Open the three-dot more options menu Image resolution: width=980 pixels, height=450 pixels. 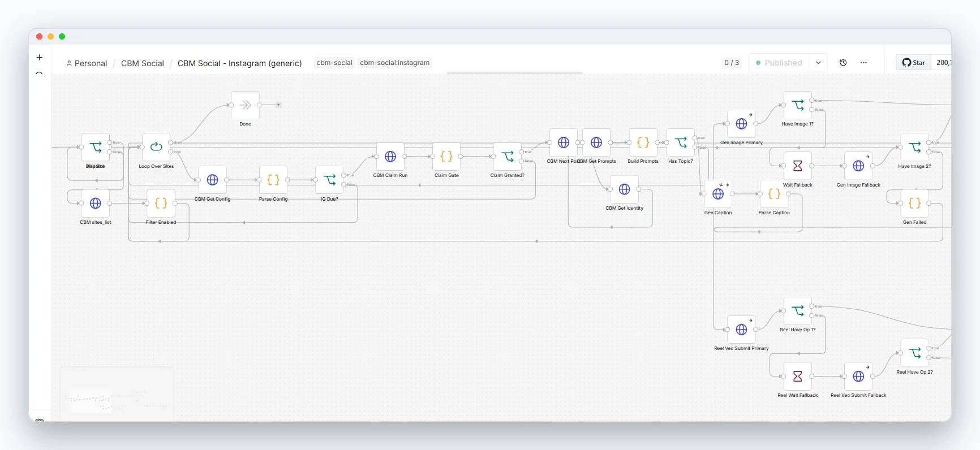pyautogui.click(x=863, y=63)
